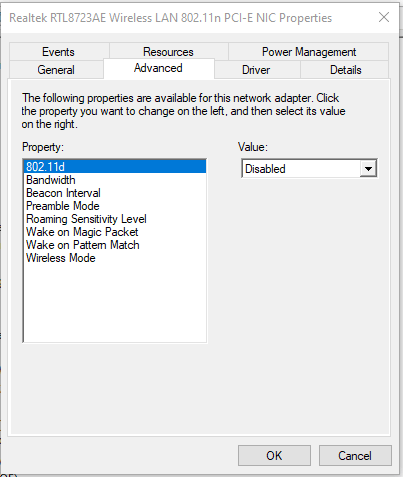
Task: Open the Power Management tab
Action: point(309,52)
